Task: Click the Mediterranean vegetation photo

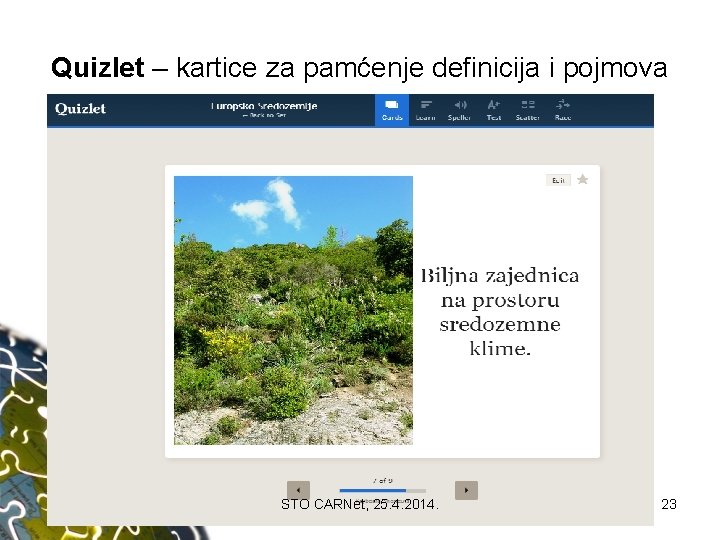Action: point(293,310)
